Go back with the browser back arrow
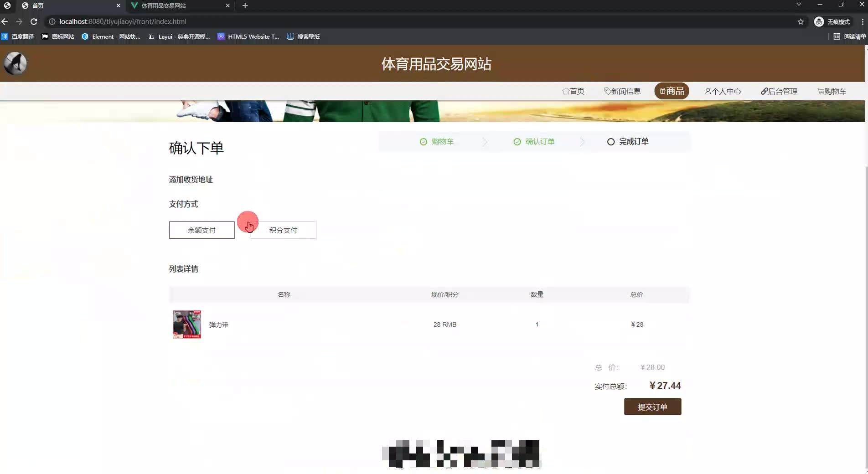 click(5, 21)
